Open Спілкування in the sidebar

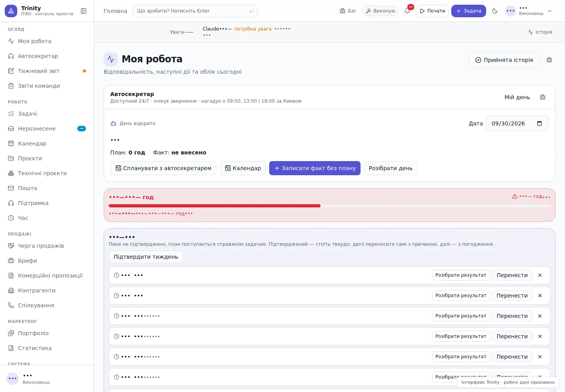[x=47, y=305]
